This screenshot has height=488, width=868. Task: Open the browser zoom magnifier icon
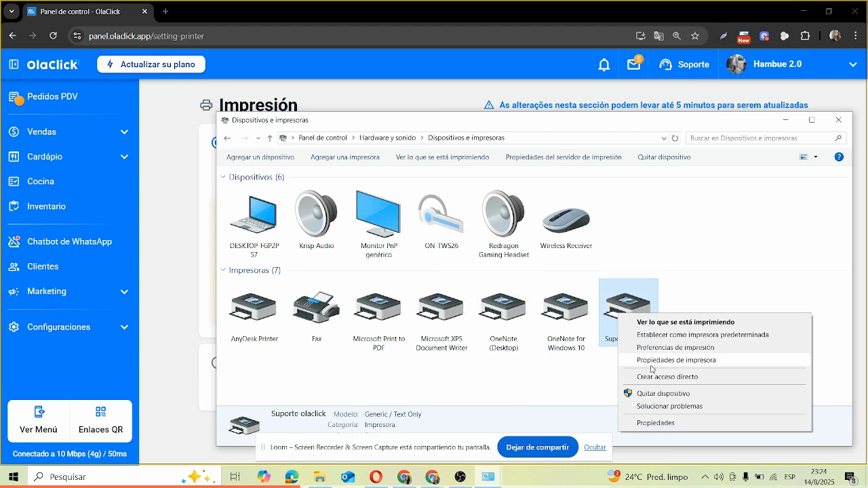coord(677,36)
